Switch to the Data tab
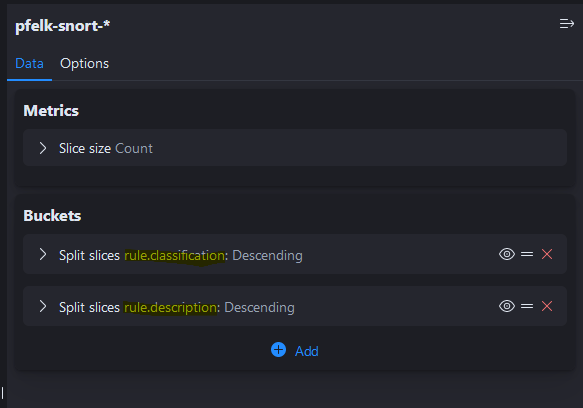Screen dimensions: 583x408 [29, 64]
